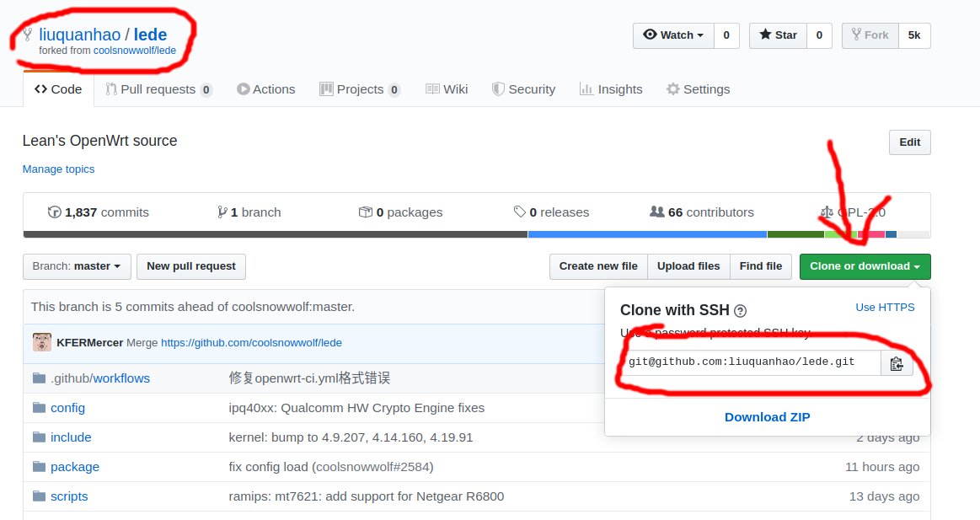The height and width of the screenshot is (520, 980).
Task: Click the KFERMercer avatar thumbnail
Action: [42, 342]
